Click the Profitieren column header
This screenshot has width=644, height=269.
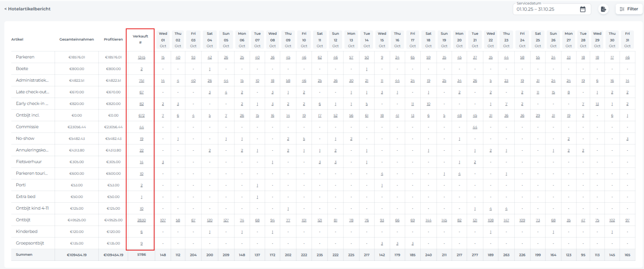click(x=113, y=39)
